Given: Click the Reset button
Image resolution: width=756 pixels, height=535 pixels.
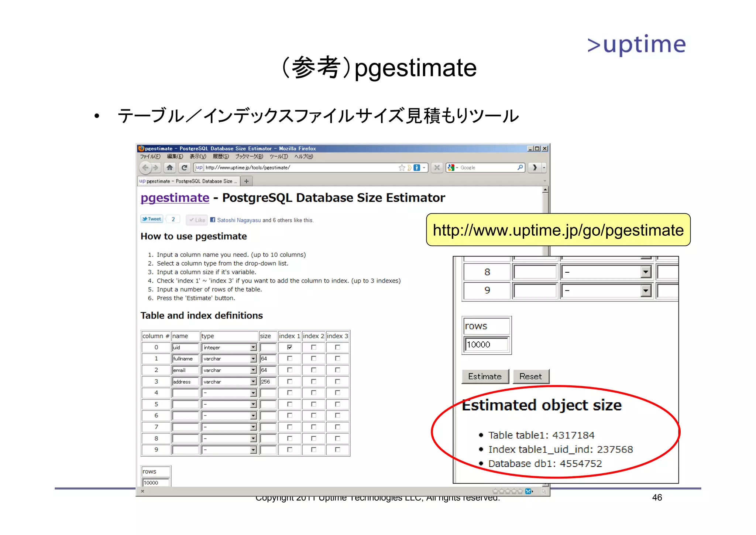Looking at the screenshot, I should [x=531, y=376].
